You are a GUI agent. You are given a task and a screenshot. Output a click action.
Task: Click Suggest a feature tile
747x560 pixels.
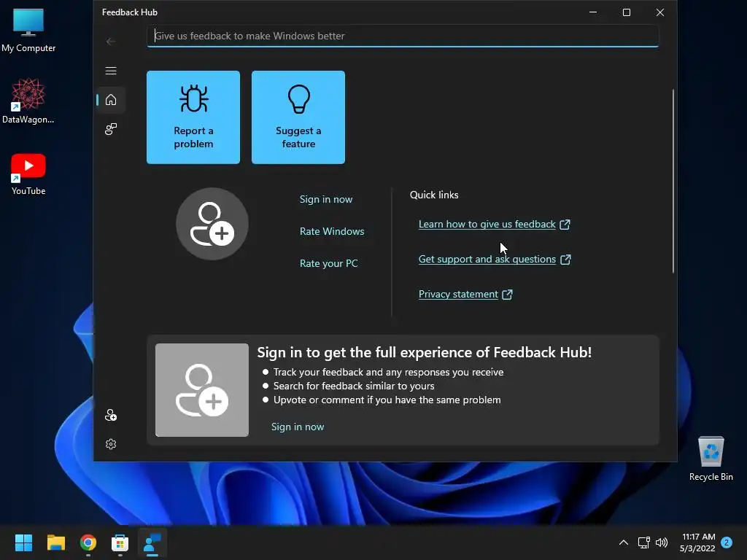pyautogui.click(x=298, y=117)
